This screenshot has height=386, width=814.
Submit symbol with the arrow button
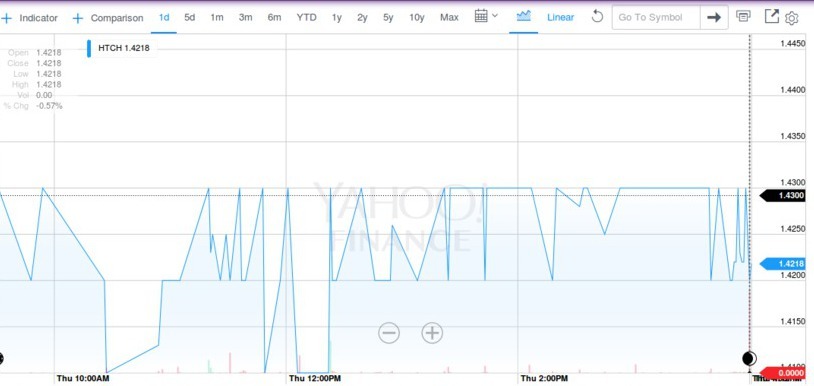(x=714, y=18)
